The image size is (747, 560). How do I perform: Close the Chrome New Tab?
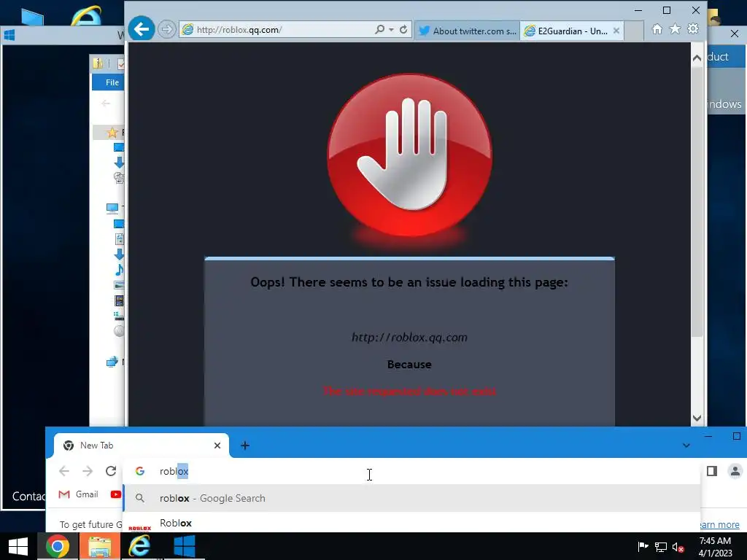[217, 446]
